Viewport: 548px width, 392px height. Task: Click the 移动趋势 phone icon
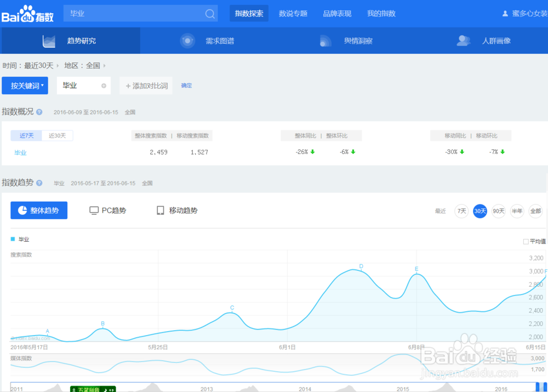point(160,210)
